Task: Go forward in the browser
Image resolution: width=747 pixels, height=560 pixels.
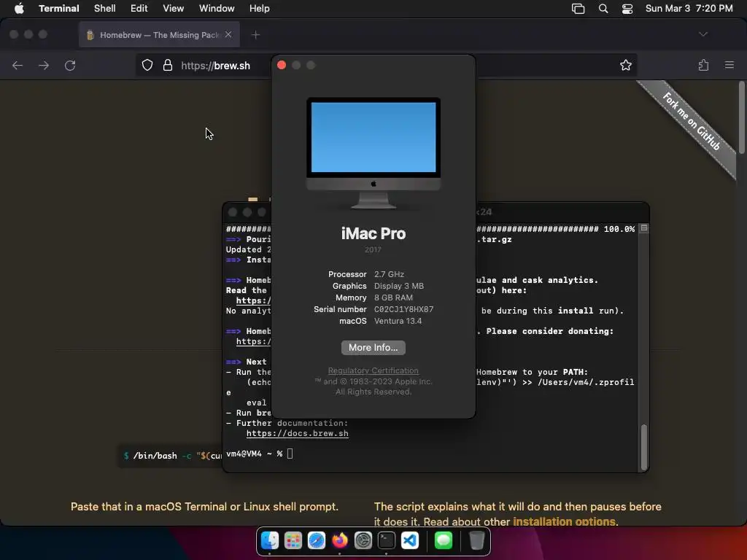Action: tap(44, 65)
